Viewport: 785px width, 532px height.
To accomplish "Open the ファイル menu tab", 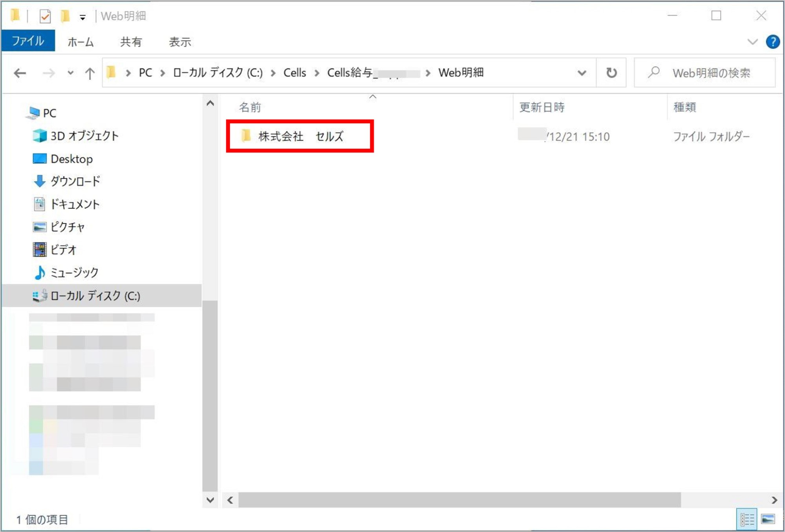I will coord(28,41).
